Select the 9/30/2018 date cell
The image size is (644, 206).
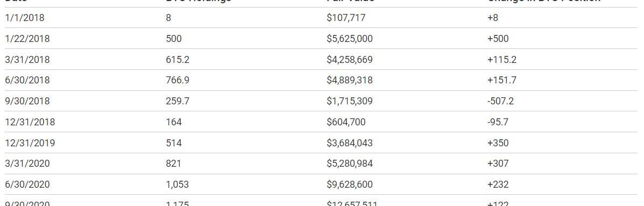[x=27, y=101]
